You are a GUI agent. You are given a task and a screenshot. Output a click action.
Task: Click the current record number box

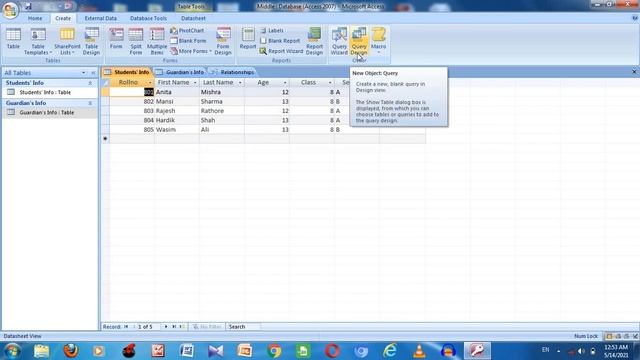tap(149, 327)
